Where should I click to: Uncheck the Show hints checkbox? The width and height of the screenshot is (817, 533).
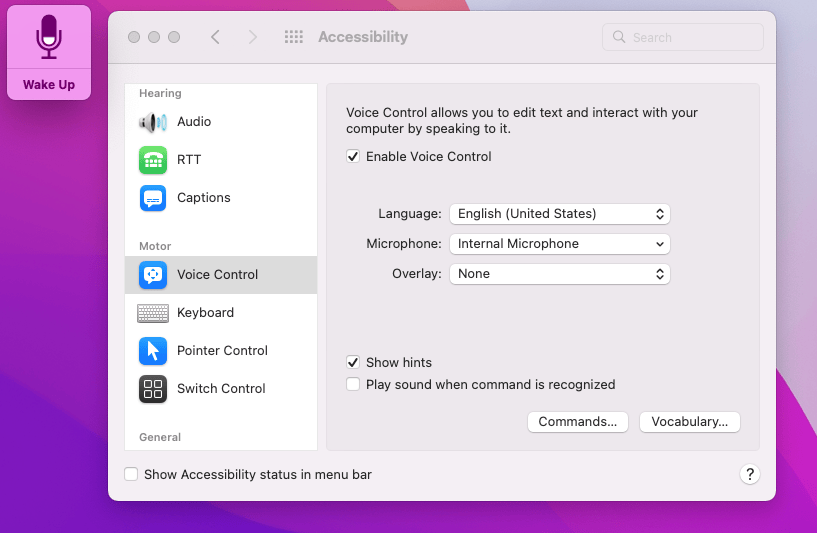353,363
